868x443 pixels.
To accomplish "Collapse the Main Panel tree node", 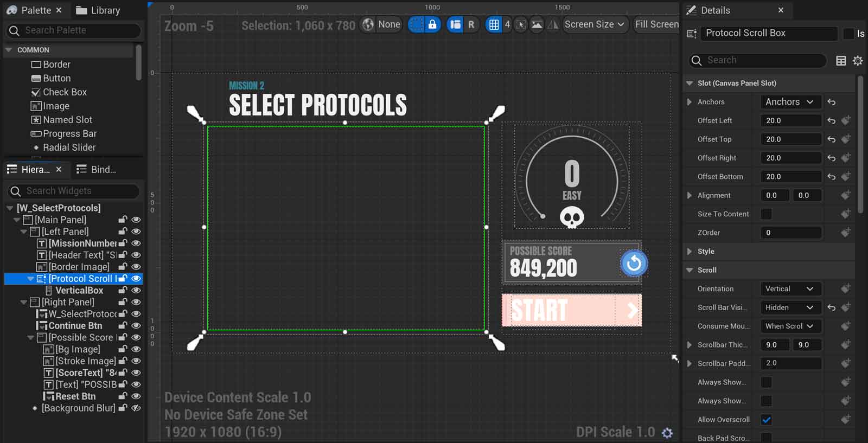I will 17,220.
